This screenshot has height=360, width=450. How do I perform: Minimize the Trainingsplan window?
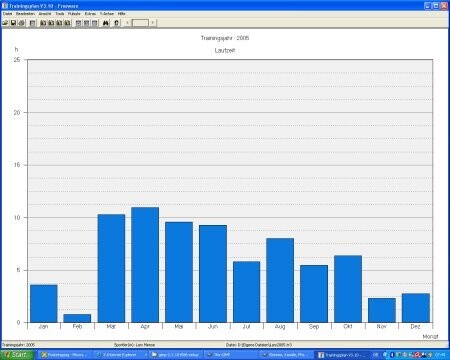428,6
